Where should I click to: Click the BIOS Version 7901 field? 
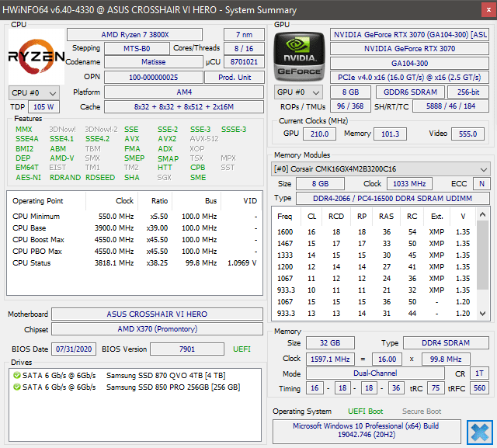coord(187,349)
